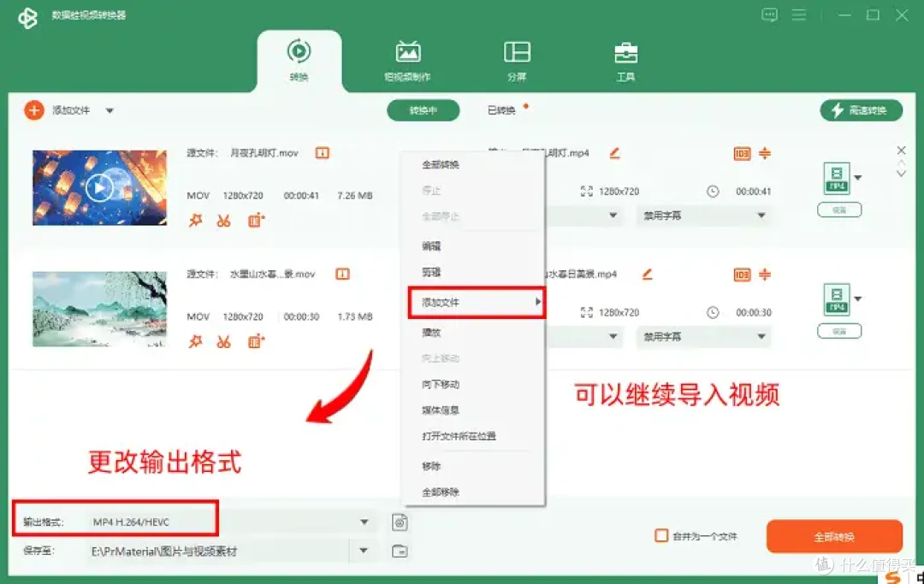Click MP4 format icon of 00:00:41 video
The height and width of the screenshot is (584, 924).
[837, 178]
